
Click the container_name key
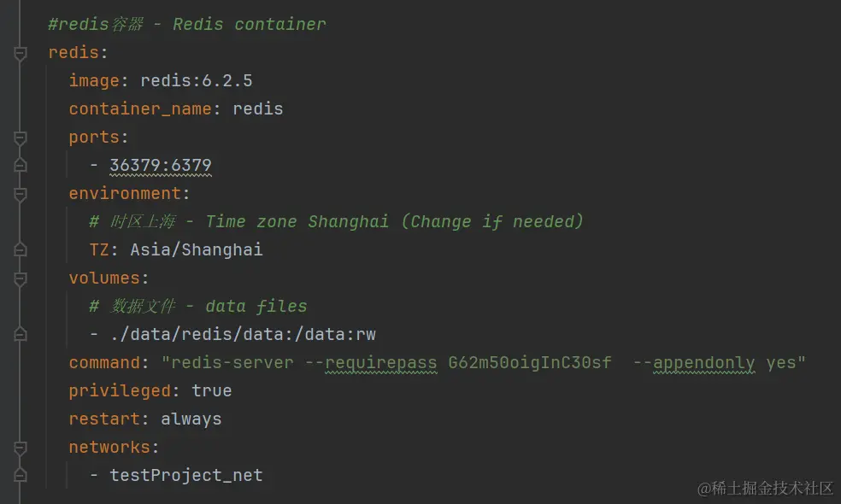click(140, 108)
